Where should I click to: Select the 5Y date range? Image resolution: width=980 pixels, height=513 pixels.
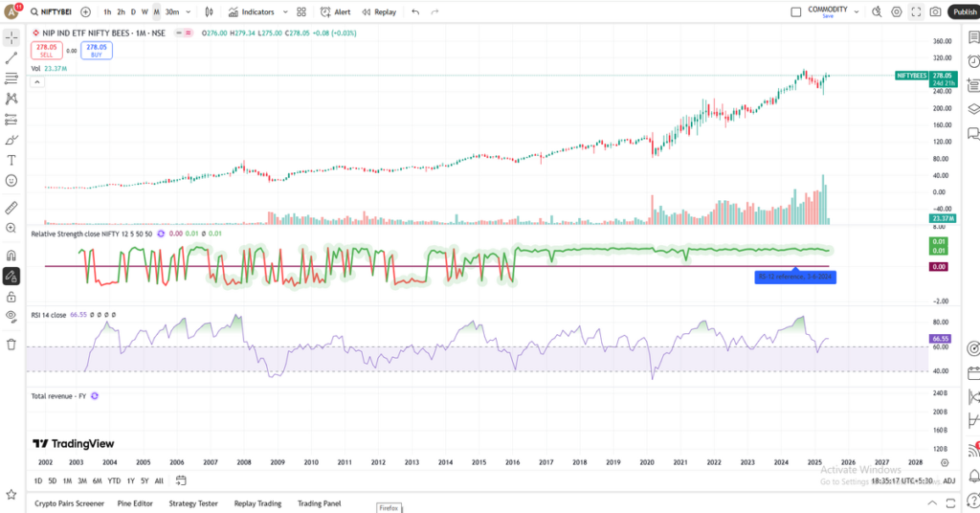[145, 480]
